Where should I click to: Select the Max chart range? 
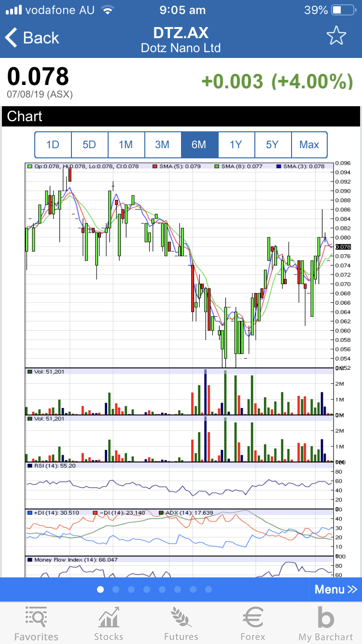pyautogui.click(x=309, y=144)
